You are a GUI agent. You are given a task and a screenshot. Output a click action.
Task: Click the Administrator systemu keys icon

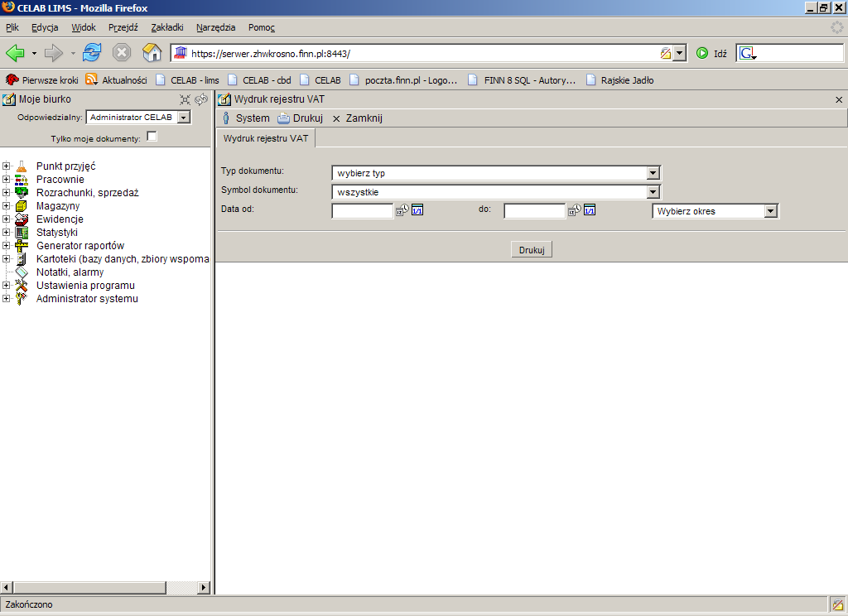pyautogui.click(x=21, y=299)
